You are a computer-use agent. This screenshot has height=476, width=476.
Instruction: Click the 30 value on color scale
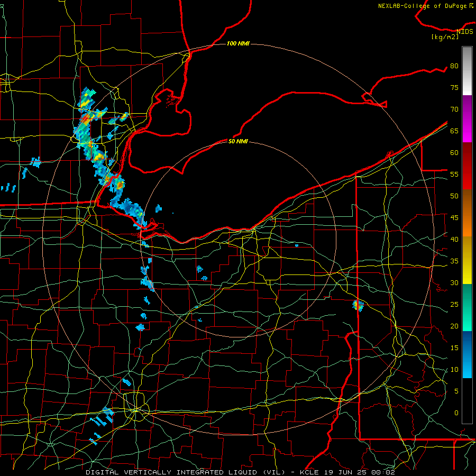pyautogui.click(x=454, y=282)
